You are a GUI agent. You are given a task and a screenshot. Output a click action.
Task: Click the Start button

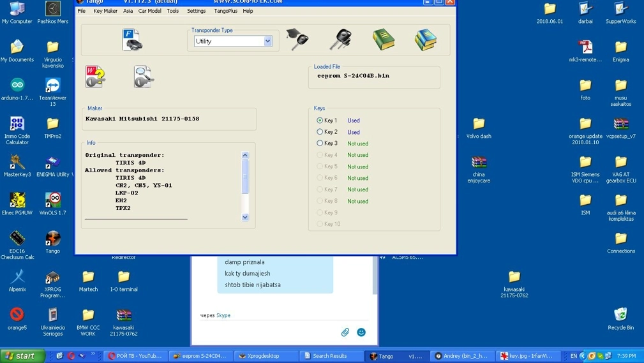click(22, 356)
